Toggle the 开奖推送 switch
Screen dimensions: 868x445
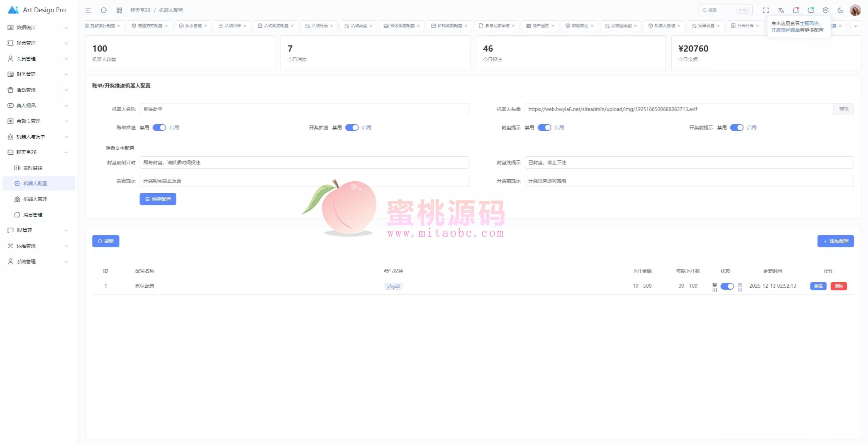click(x=352, y=128)
